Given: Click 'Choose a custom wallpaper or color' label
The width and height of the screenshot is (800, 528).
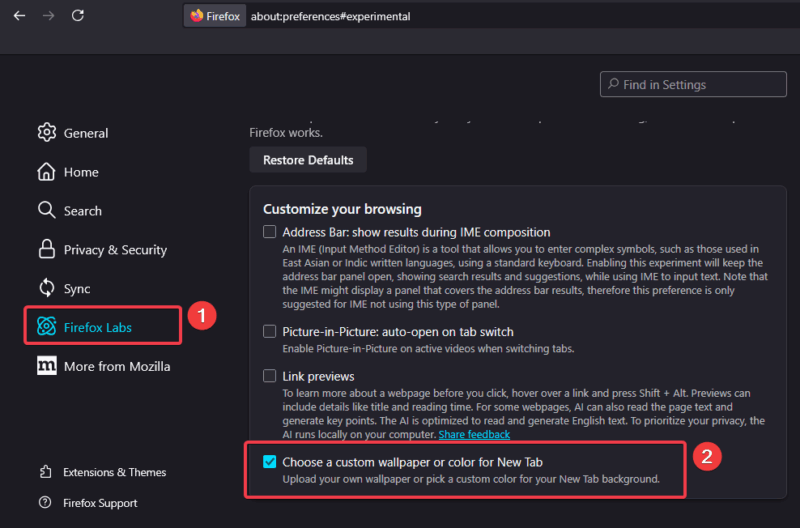Looking at the screenshot, I should tap(412, 462).
